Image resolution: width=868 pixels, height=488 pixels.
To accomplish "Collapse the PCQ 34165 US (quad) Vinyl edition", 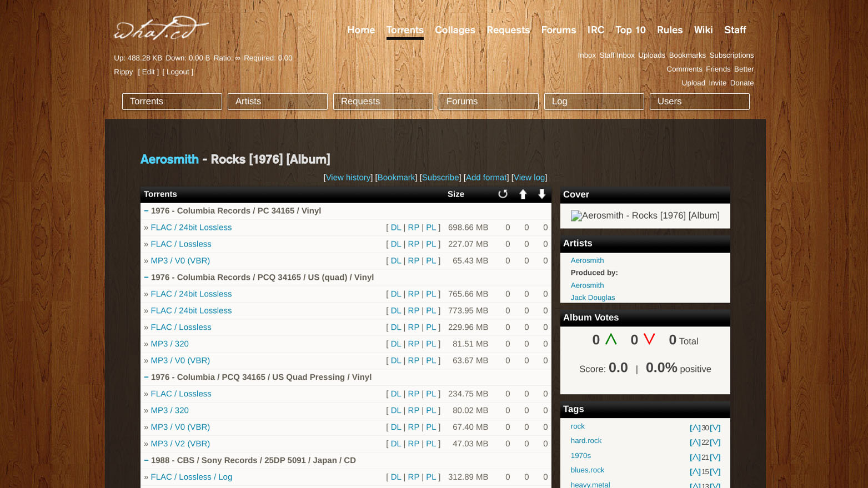I will [x=146, y=277].
